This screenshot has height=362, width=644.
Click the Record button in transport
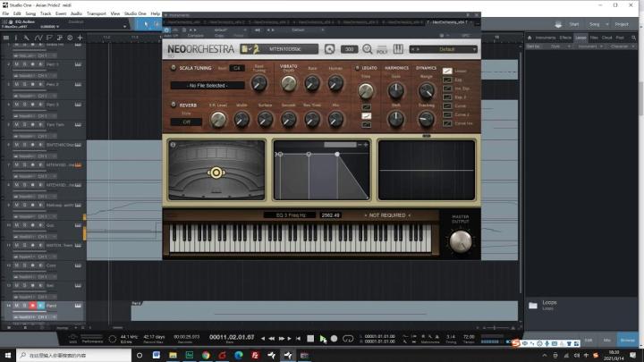click(334, 339)
